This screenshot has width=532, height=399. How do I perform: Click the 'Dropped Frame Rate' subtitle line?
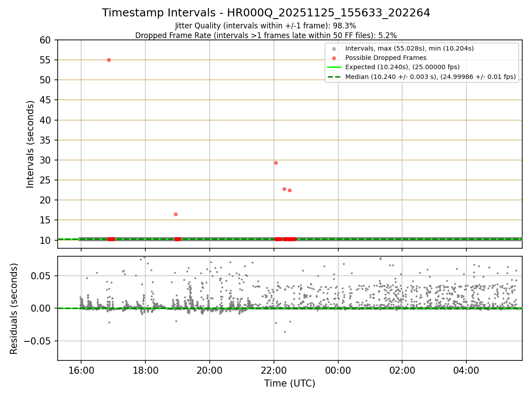pos(266,35)
